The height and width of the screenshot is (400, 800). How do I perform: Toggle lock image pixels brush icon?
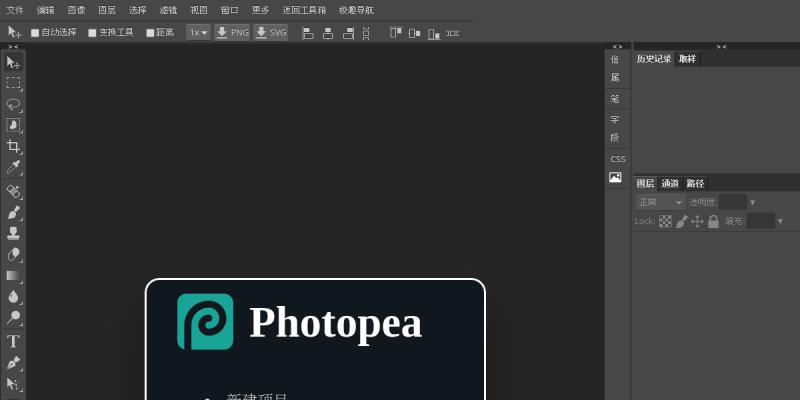point(682,221)
